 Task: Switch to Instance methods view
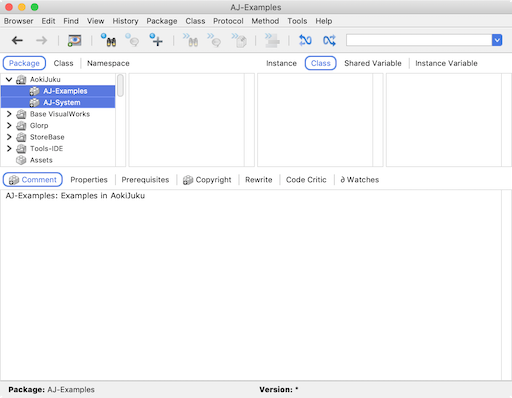tap(281, 63)
